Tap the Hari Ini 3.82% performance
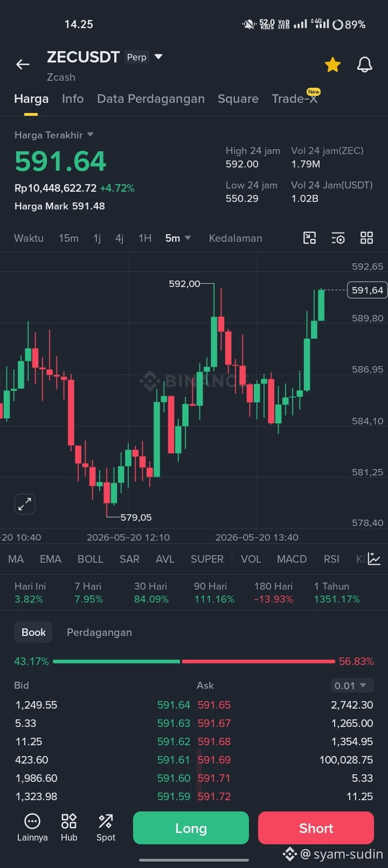The height and width of the screenshot is (868, 388). tap(30, 593)
